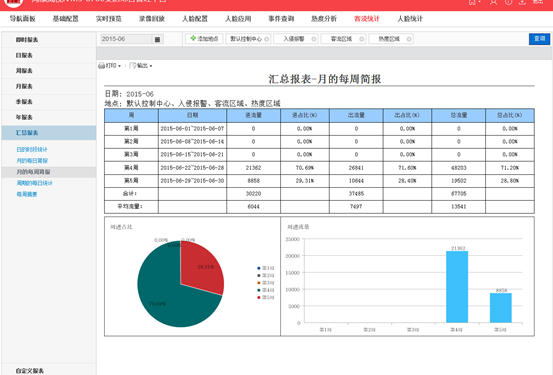553x375 pixels.
Task: Expand 日报表 in the sidebar
Action: click(x=49, y=55)
